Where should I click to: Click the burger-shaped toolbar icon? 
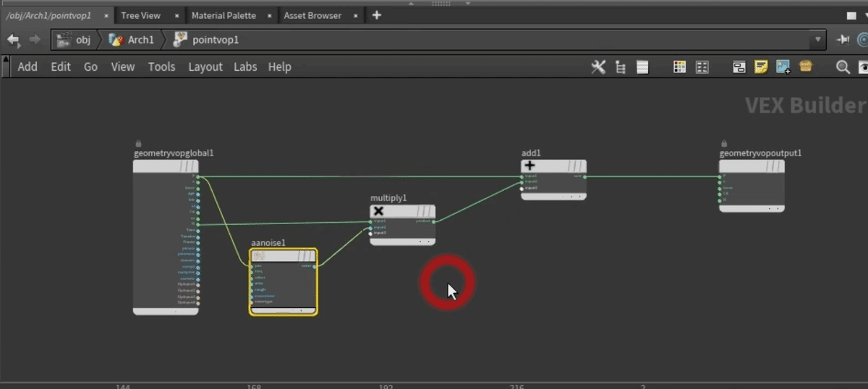pos(806,67)
